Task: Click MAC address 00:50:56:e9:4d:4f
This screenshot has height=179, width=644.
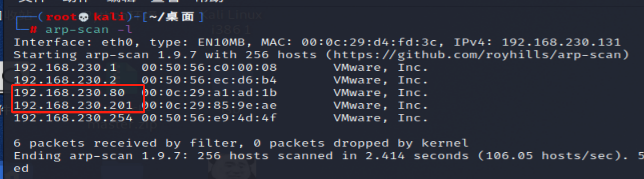Action: pos(209,118)
